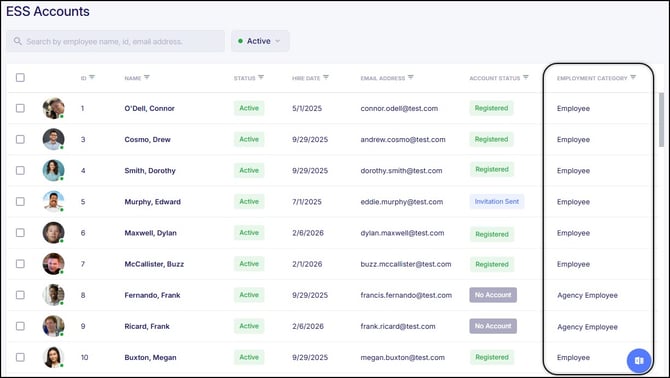Screen dimensions: 670x378
Task: Open the Account Status column filter icon
Action: (526, 77)
